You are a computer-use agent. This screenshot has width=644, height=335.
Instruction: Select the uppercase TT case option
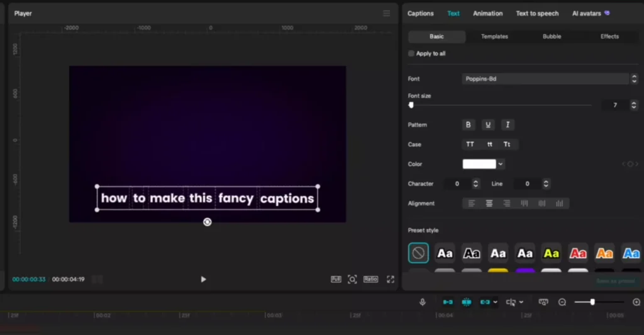point(470,144)
